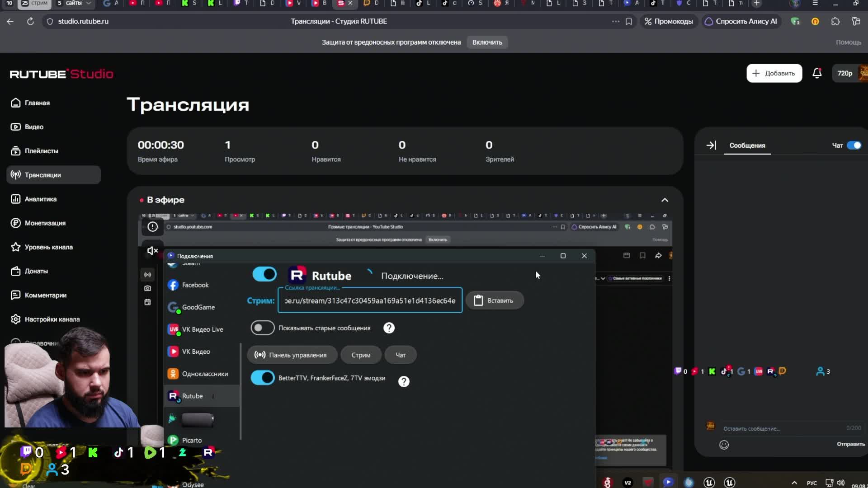
Task: Open Помощь link
Action: [x=848, y=42]
